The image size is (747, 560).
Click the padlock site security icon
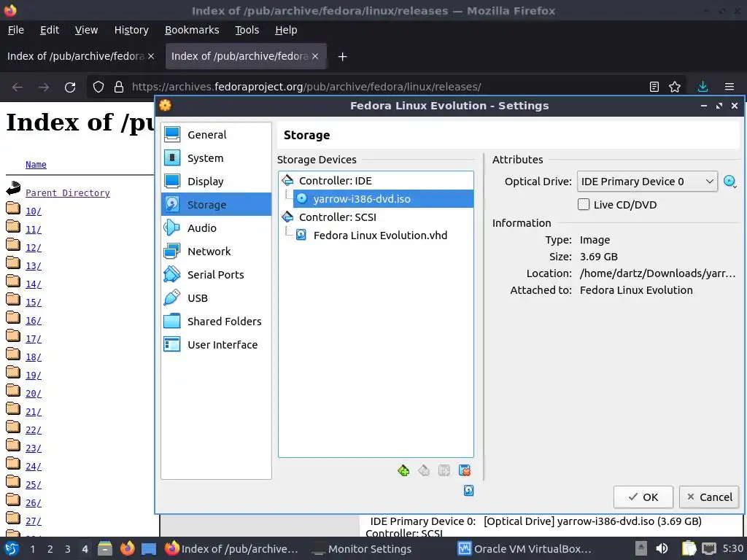(119, 87)
